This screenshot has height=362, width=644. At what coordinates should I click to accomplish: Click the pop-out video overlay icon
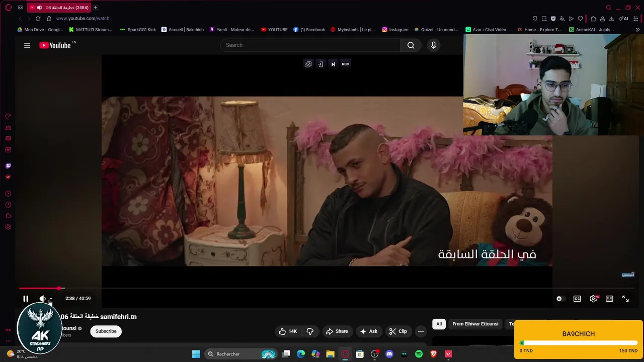(308, 64)
